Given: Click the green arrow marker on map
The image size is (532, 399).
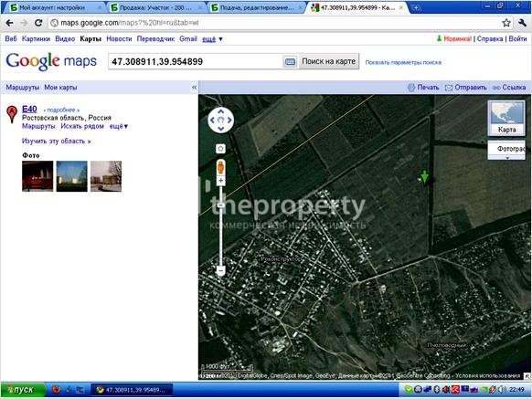Looking at the screenshot, I should click(424, 176).
